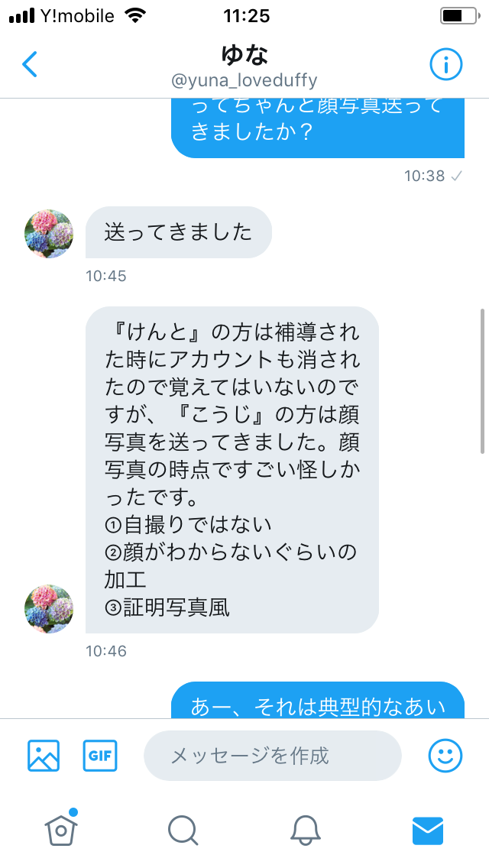Open the emoji smiley picker
Viewport: 489px width, 868px height.
(x=445, y=755)
